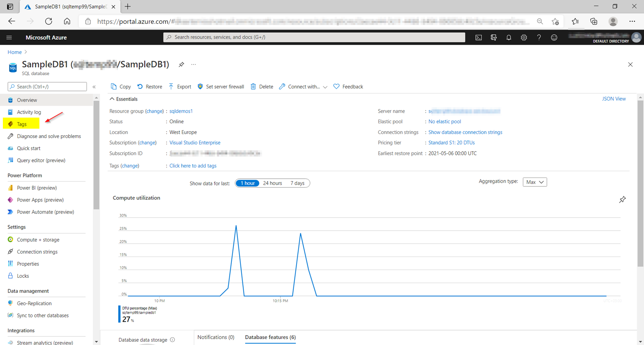This screenshot has width=644, height=345.
Task: Open the Directories and subscriptions filter icon
Action: [x=493, y=37]
